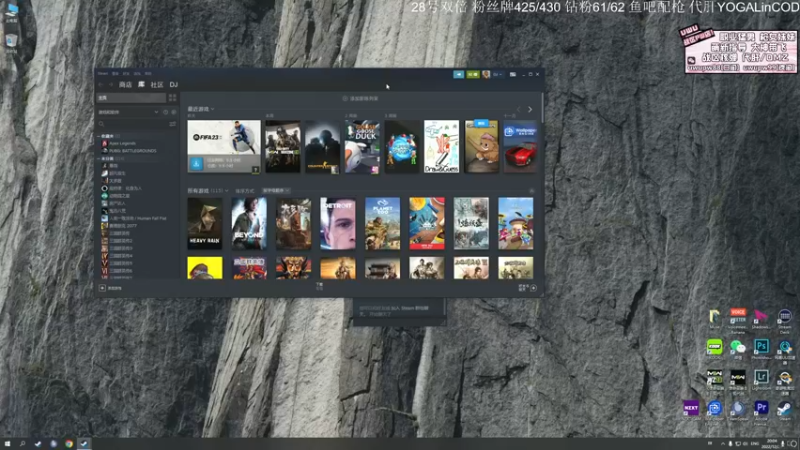Click the green notification button in the title bar
The height and width of the screenshot is (450, 800).
click(x=473, y=74)
